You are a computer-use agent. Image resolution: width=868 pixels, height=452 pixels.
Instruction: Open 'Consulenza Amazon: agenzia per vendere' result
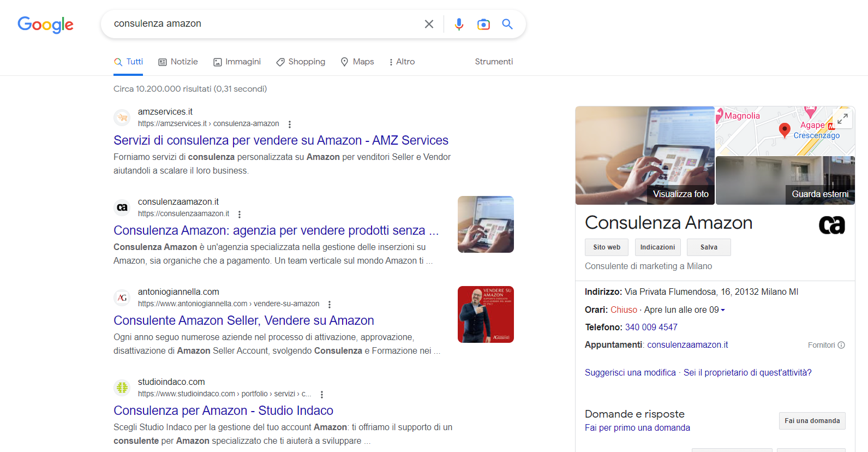pyautogui.click(x=276, y=230)
